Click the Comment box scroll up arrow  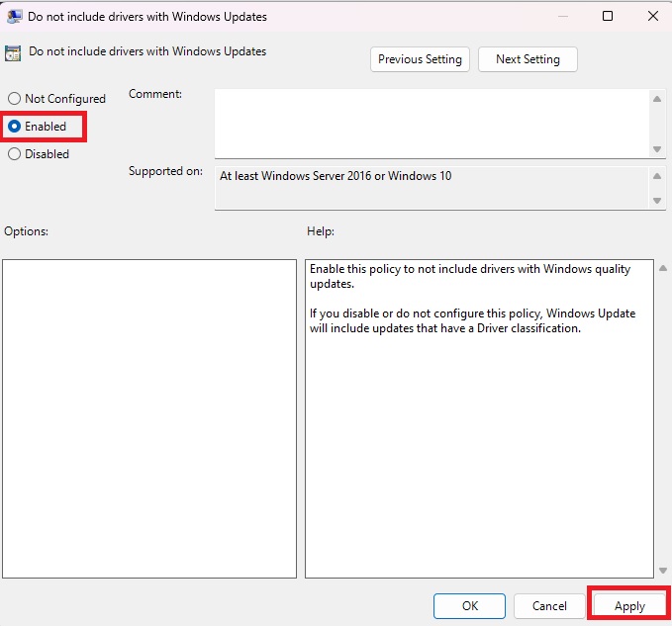click(x=656, y=99)
